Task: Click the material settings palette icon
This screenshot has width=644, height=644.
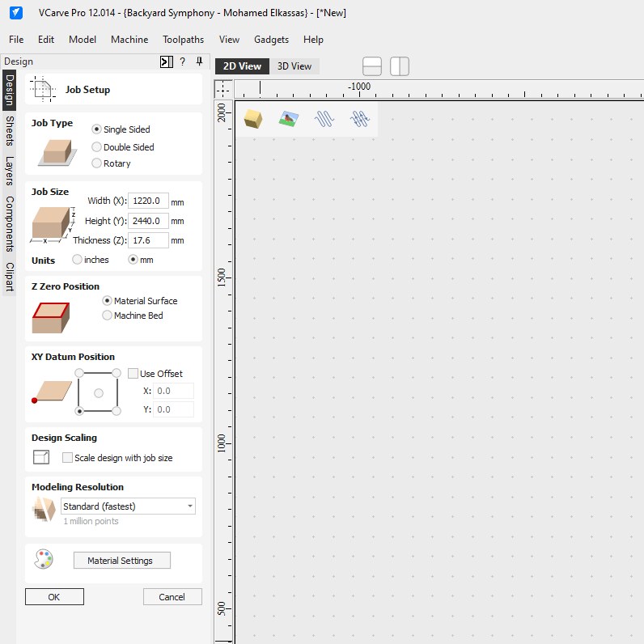Action: point(44,559)
